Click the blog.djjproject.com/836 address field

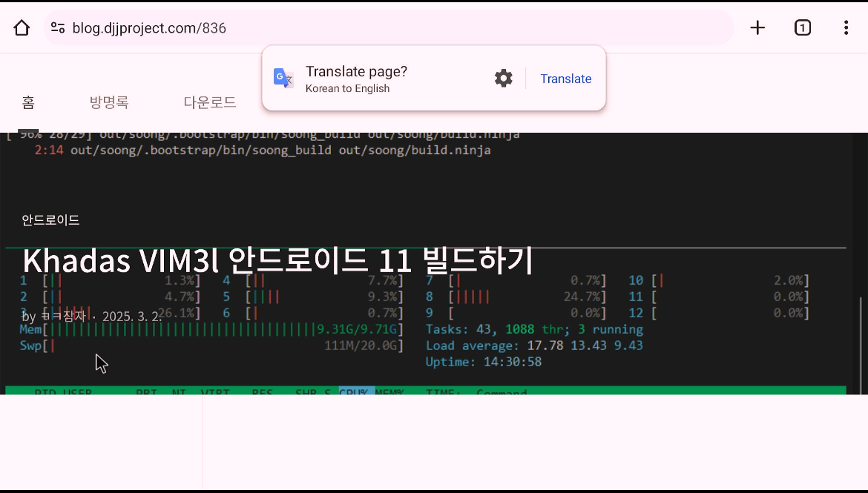click(387, 27)
